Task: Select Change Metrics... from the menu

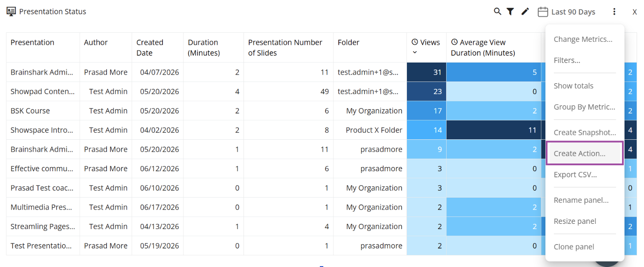Action: pyautogui.click(x=583, y=39)
